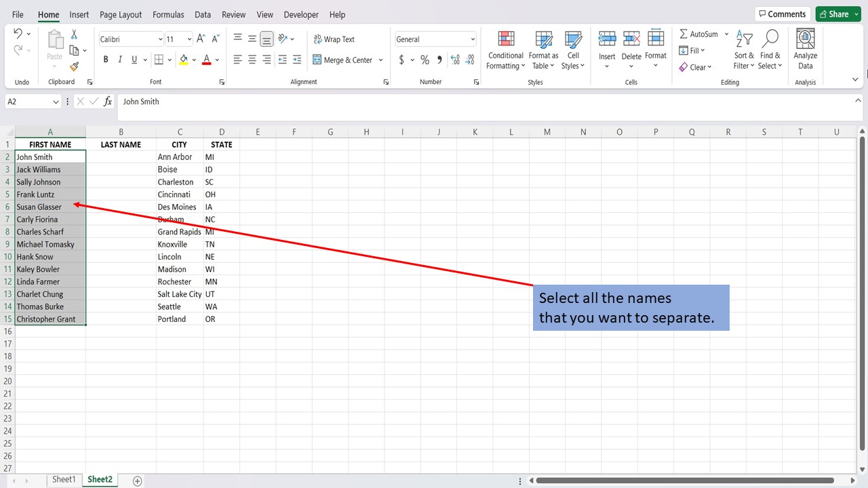868x488 pixels.
Task: Click the horizontal scrollbar at bottom
Action: pyautogui.click(x=684, y=481)
